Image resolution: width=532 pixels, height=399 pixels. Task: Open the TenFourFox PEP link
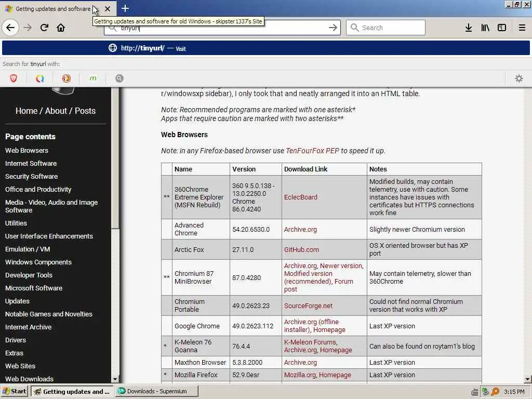312,151
